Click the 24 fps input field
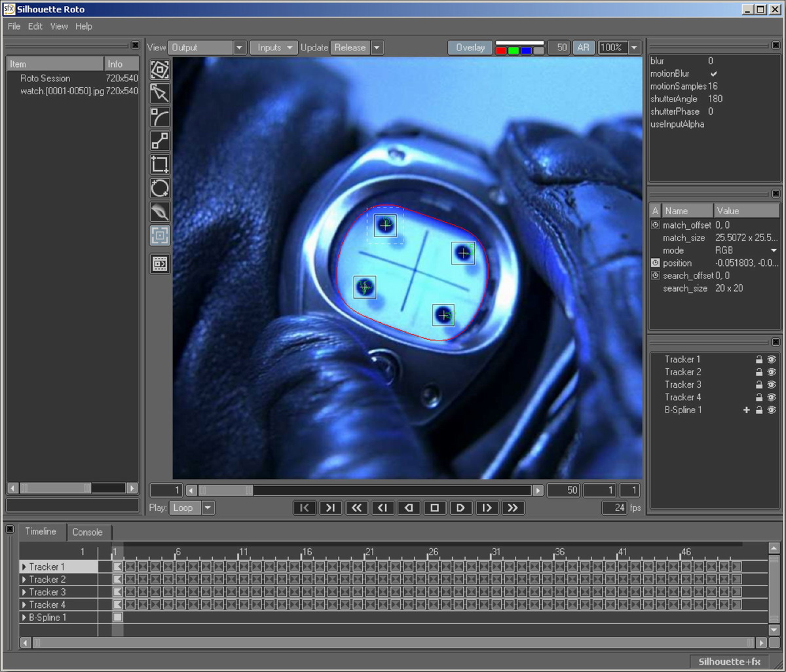Viewport: 786px width, 672px height. click(x=614, y=508)
